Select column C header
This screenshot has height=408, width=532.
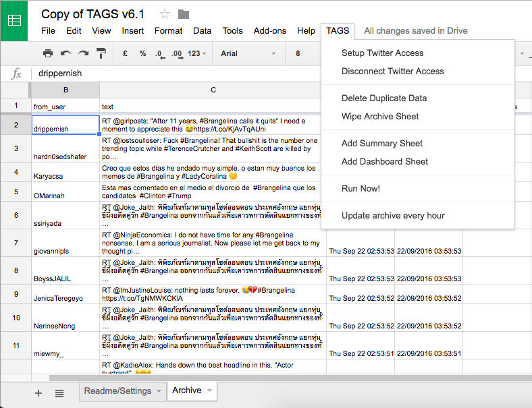click(x=213, y=90)
